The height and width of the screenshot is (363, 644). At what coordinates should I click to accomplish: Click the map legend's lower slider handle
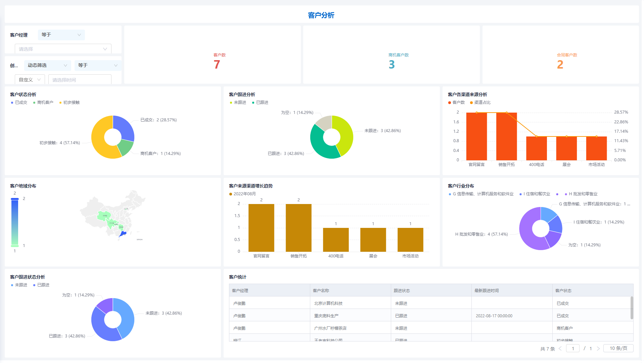pos(15,246)
